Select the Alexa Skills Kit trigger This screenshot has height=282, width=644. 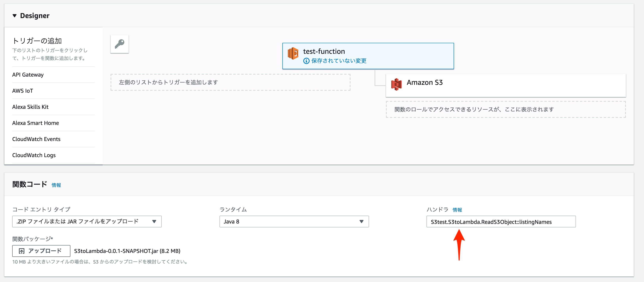30,107
